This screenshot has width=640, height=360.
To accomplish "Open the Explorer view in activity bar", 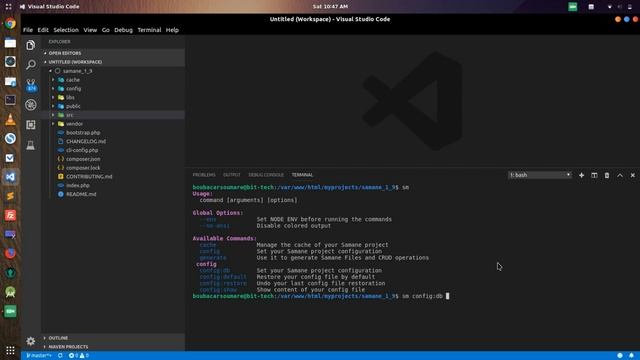I will [x=31, y=45].
